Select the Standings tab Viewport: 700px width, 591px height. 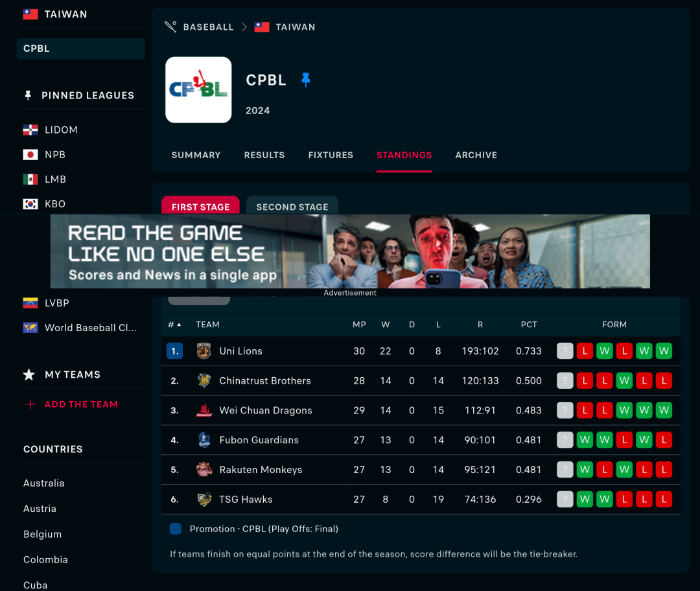(404, 155)
